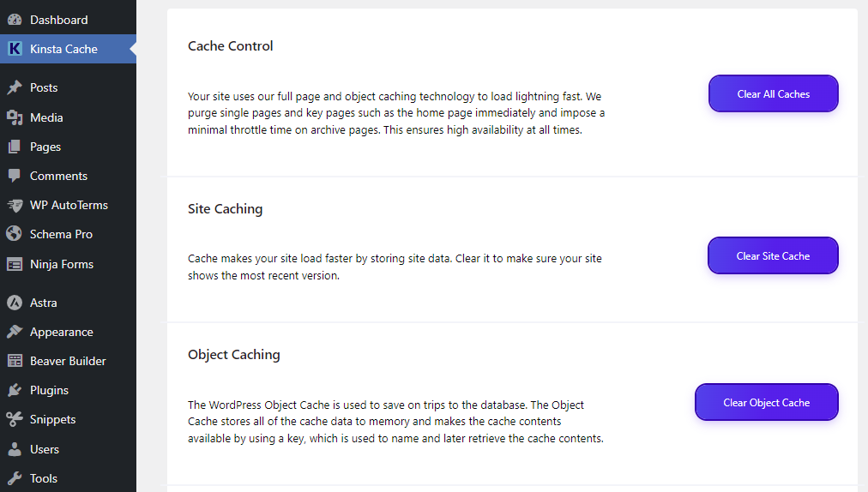Screen dimensions: 868x492
Task: Clear all caches with the purple button
Action: (x=774, y=93)
